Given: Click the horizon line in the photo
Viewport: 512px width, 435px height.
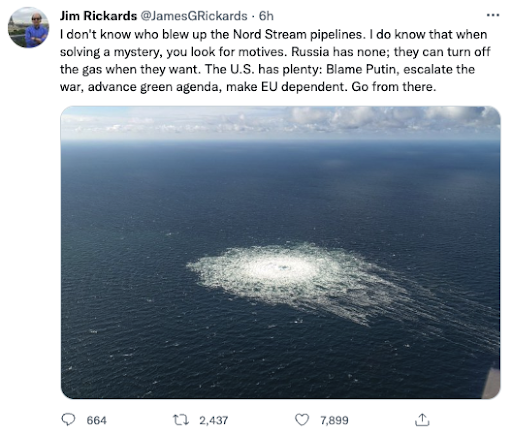Looking at the screenshot, I should (280, 140).
